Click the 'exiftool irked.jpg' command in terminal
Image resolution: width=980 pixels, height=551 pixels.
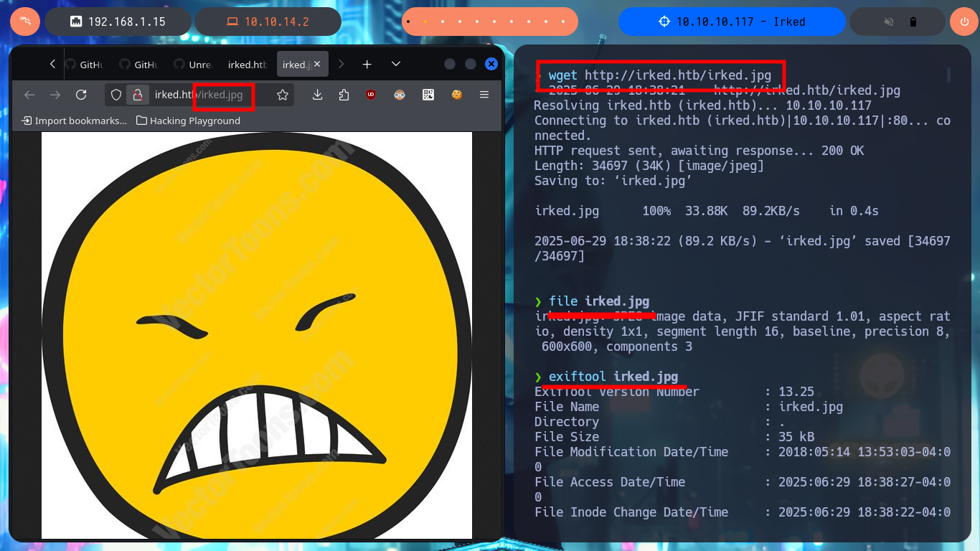pyautogui.click(x=613, y=377)
